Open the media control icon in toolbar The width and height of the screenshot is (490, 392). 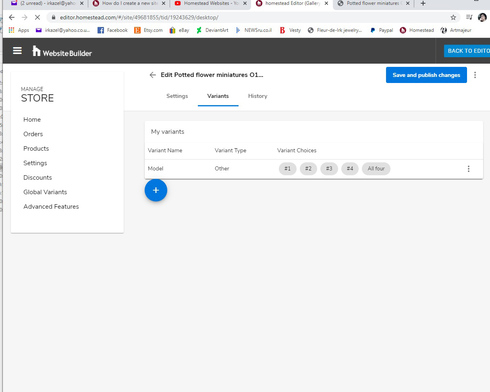coord(469,17)
